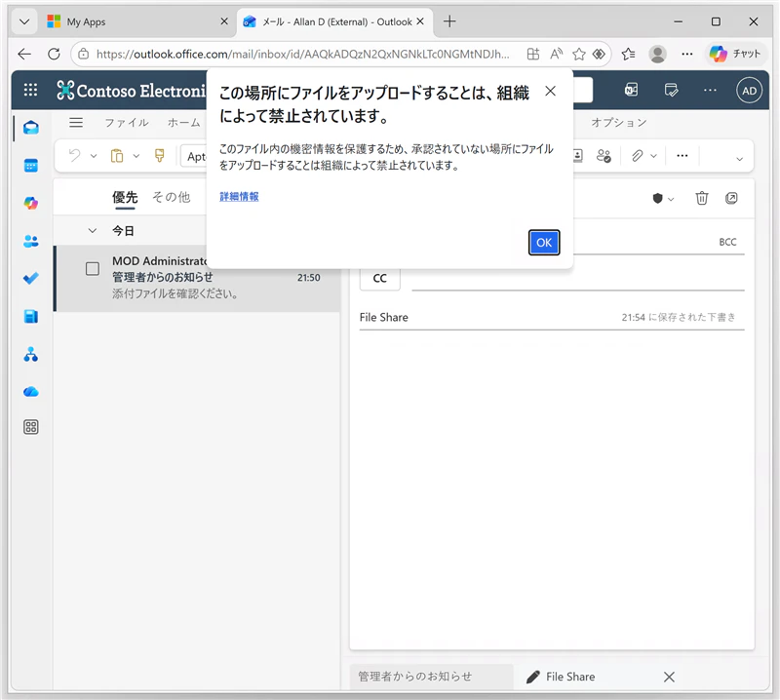Screen dimensions: 780x700
Task: Click the sensitivity shield icon
Action: [x=657, y=199]
